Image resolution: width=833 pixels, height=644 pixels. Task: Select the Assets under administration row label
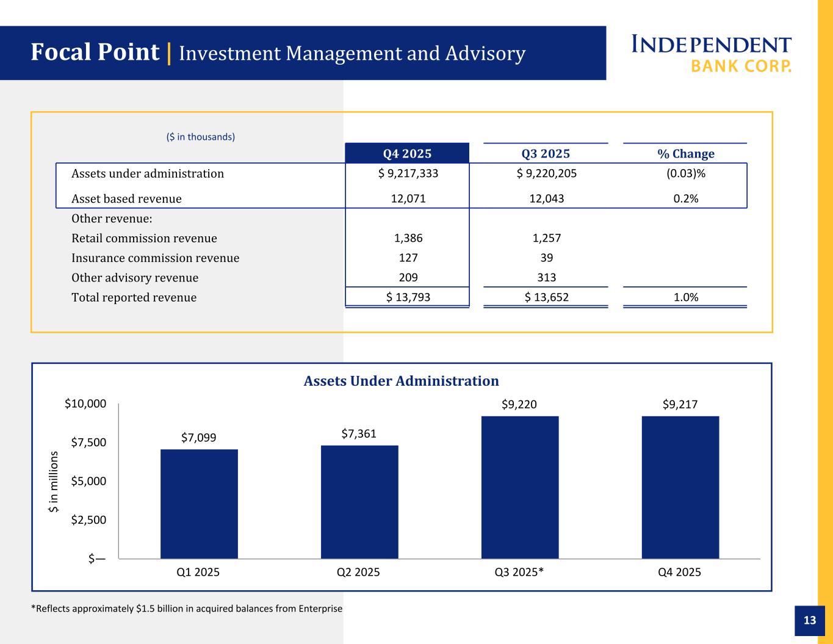(148, 173)
